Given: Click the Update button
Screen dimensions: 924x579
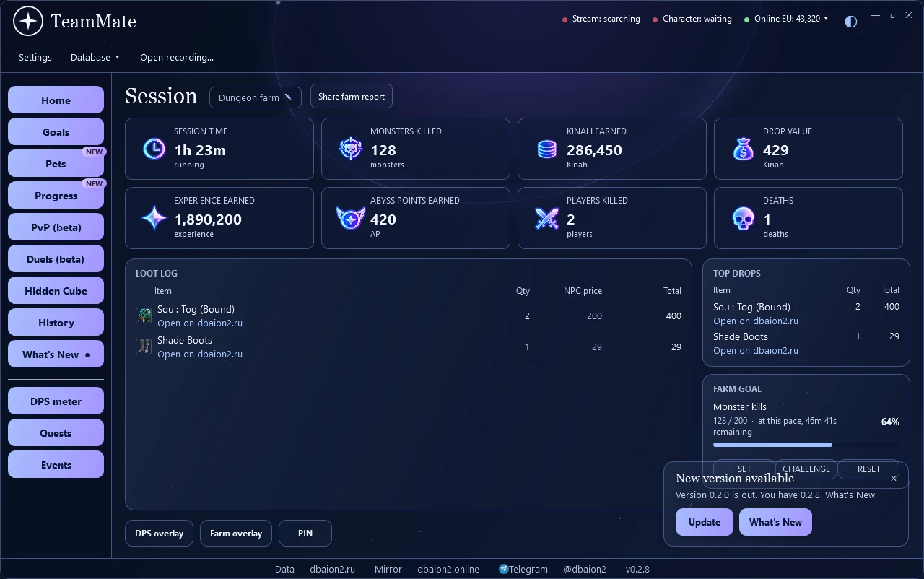Looking at the screenshot, I should [705, 522].
